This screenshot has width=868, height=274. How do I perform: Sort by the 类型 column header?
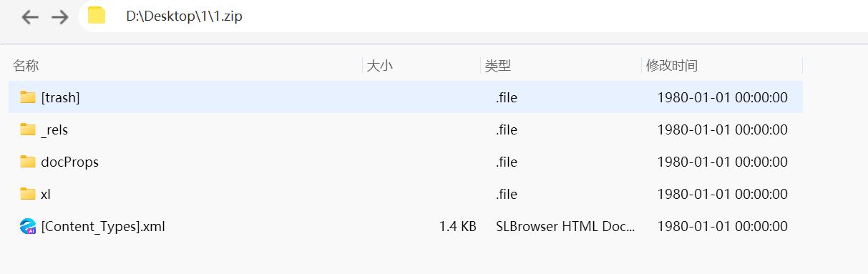[x=498, y=66]
